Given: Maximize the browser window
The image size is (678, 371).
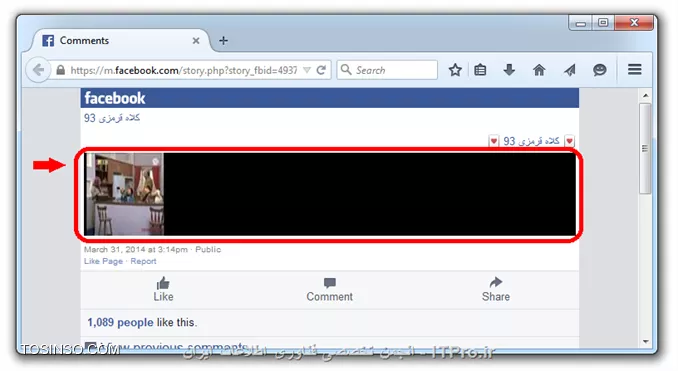Looking at the screenshot, I should [603, 23].
